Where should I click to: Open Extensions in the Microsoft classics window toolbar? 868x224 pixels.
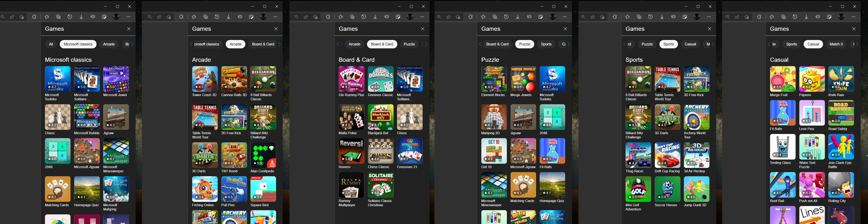point(34,17)
